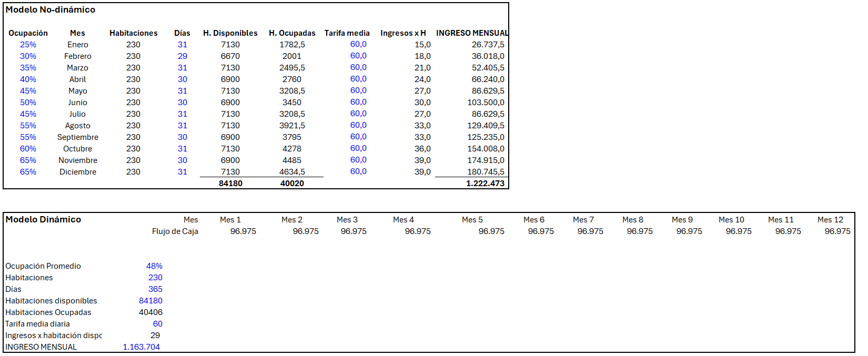The image size is (868, 356).
Task: Select the 'Habitaciones disponibles' label
Action: [51, 301]
